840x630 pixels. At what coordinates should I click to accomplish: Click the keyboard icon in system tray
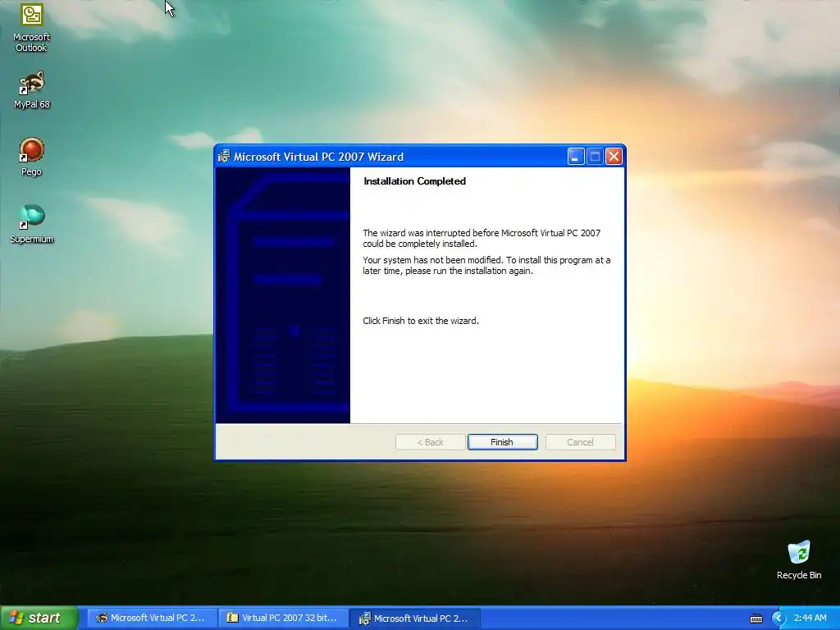[756, 619]
